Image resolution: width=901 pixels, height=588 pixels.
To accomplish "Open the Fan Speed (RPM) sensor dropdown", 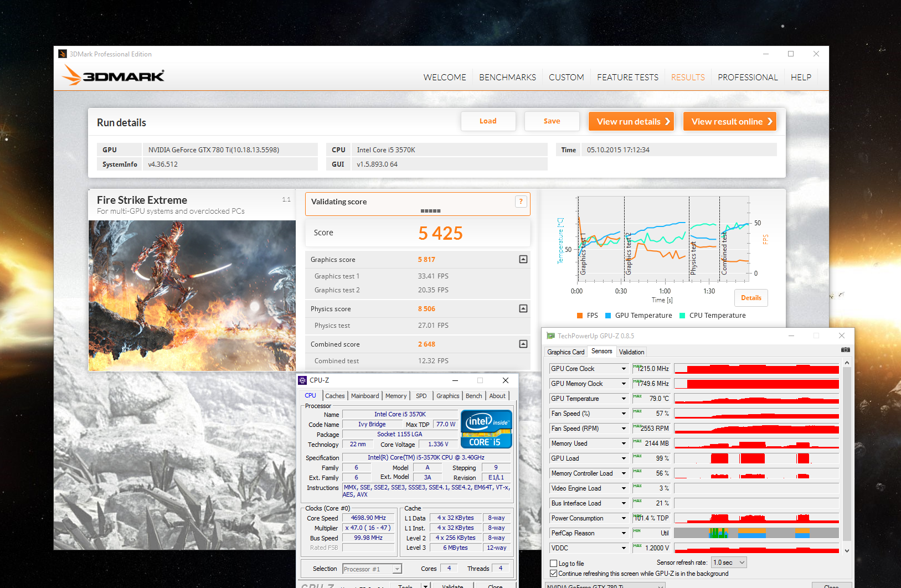I will coord(624,429).
